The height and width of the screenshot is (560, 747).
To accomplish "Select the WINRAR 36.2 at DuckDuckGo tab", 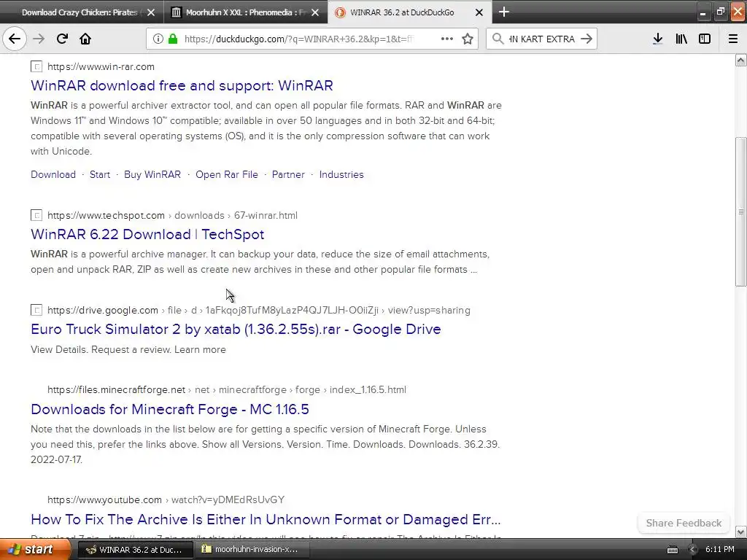I will pyautogui.click(x=410, y=12).
